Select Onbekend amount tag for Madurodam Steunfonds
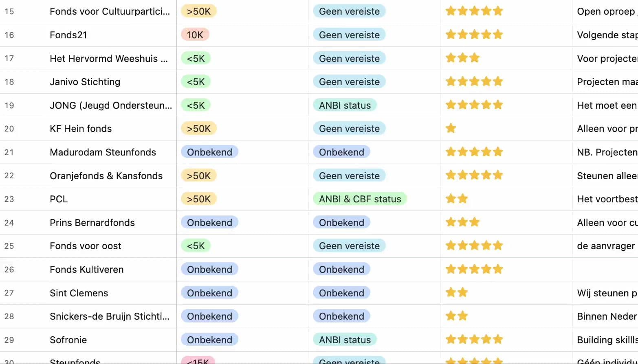This screenshot has height=364, width=638. click(x=209, y=152)
